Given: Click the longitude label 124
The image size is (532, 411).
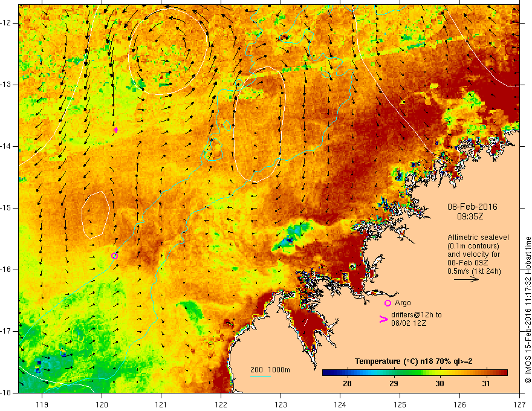Looking at the screenshot, I should point(340,404).
